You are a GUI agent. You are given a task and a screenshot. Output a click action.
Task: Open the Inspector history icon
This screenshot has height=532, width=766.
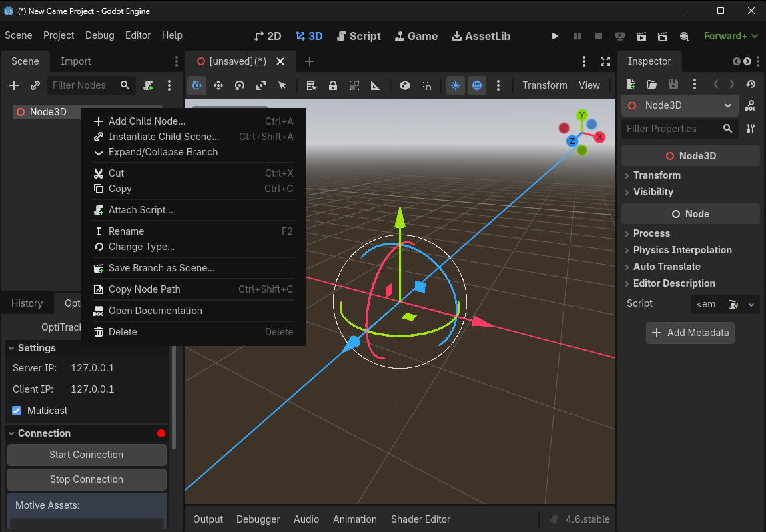[751, 84]
